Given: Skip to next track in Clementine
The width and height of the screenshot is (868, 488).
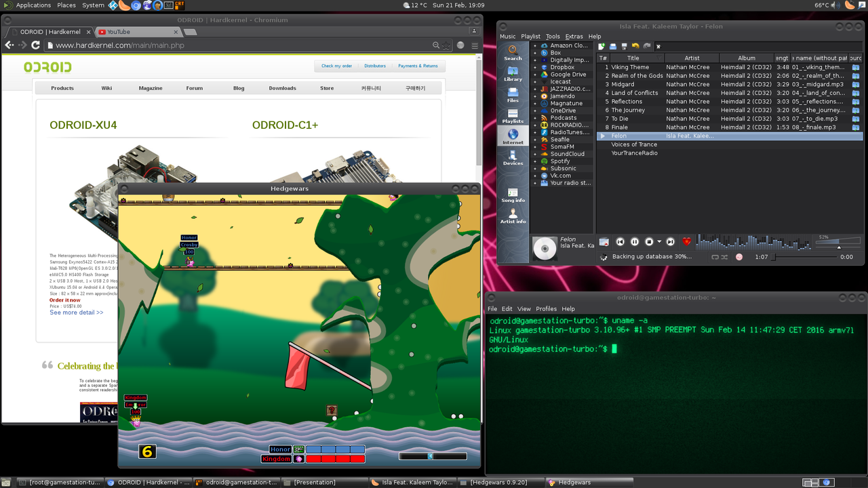Looking at the screenshot, I should point(671,242).
